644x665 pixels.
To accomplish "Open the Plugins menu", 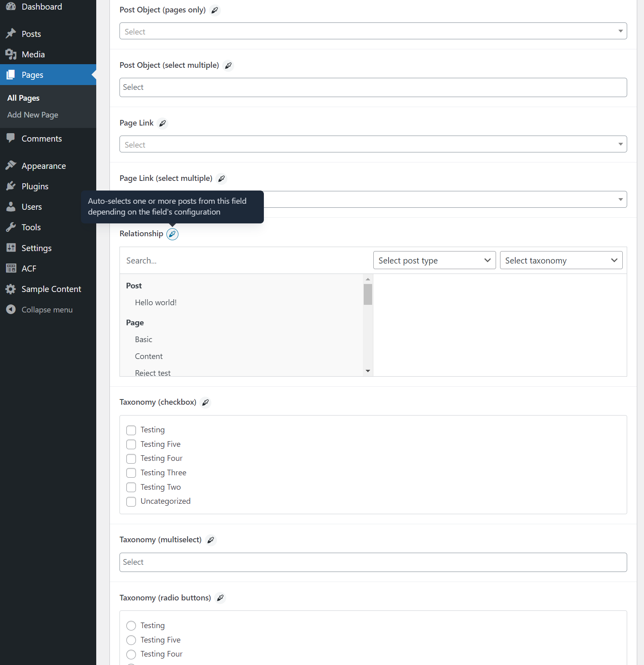I will (48, 186).
